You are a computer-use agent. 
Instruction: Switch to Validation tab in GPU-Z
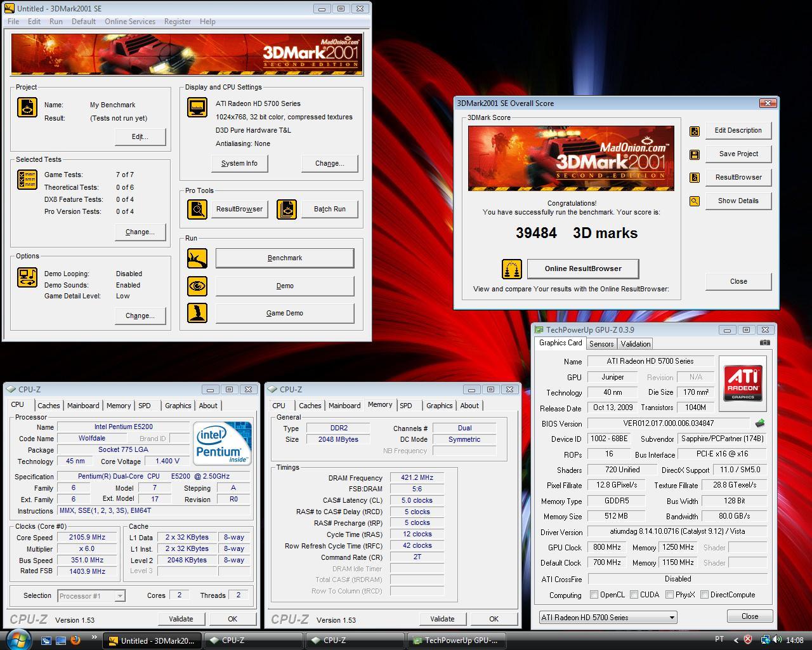(635, 343)
